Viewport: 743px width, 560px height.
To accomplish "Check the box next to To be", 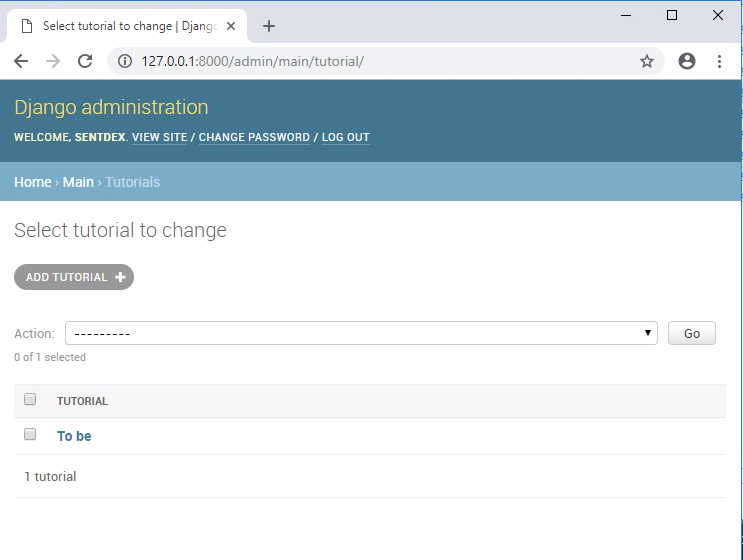I will pos(30,435).
